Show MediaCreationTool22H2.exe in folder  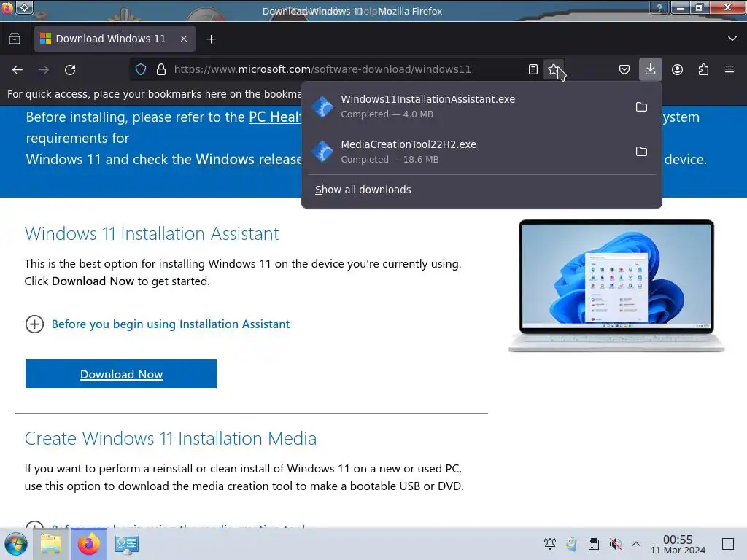(x=641, y=152)
